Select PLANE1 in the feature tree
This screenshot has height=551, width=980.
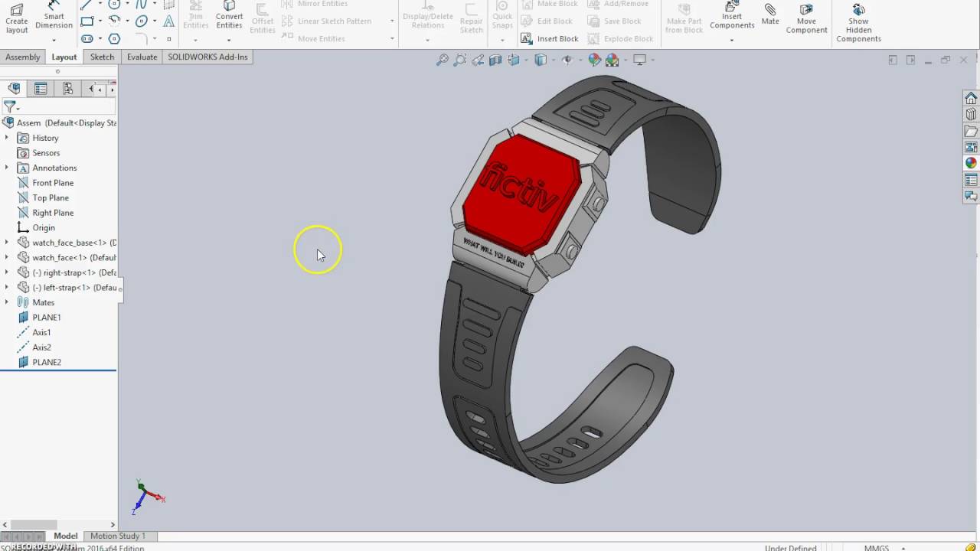pyautogui.click(x=47, y=317)
